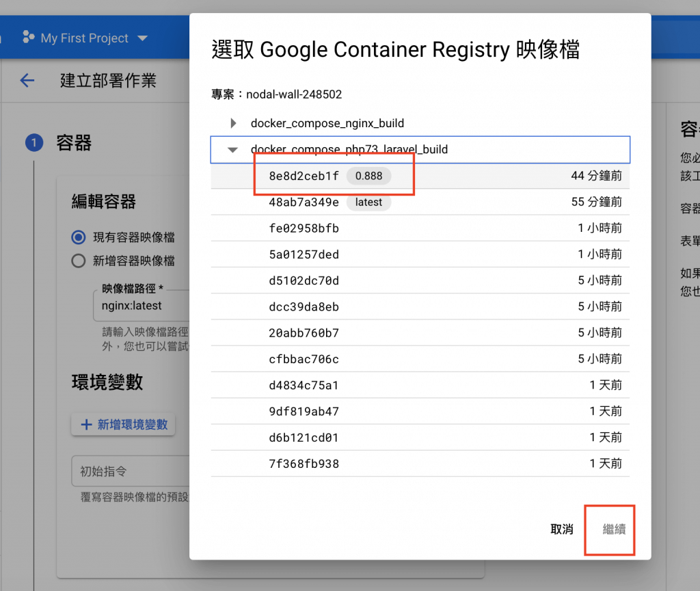The height and width of the screenshot is (591, 700).
Task: Click the 映像檔路徑 field containing nginx:latest
Action: [x=142, y=306]
